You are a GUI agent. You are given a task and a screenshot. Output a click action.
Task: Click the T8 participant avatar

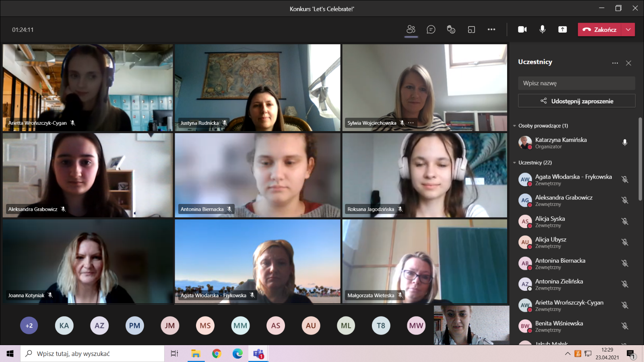pos(381,325)
